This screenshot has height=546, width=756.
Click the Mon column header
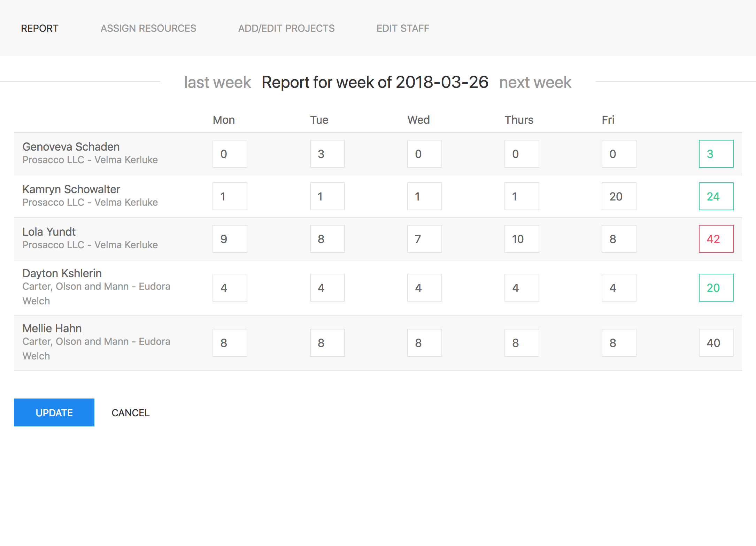coord(224,120)
